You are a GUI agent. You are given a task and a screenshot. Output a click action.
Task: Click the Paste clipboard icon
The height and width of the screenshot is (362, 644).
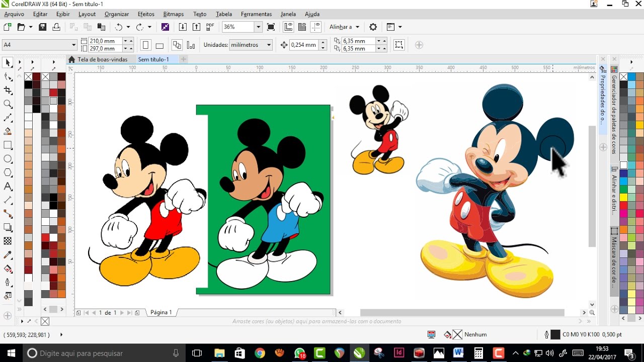(101, 27)
